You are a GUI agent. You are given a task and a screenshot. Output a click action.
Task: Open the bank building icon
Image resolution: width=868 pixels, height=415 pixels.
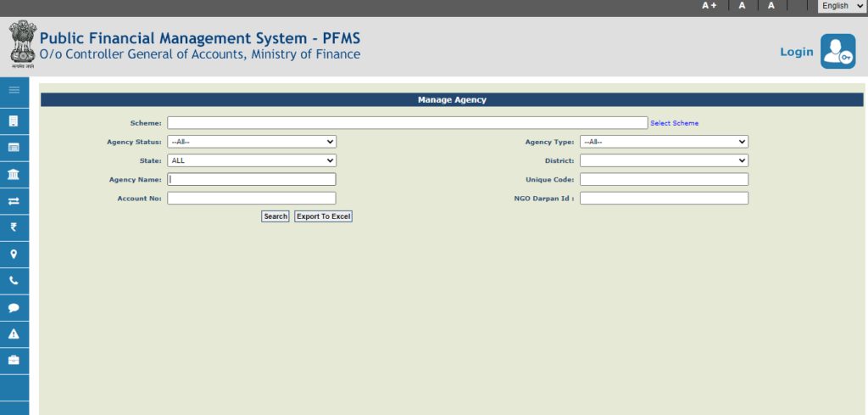click(x=14, y=175)
